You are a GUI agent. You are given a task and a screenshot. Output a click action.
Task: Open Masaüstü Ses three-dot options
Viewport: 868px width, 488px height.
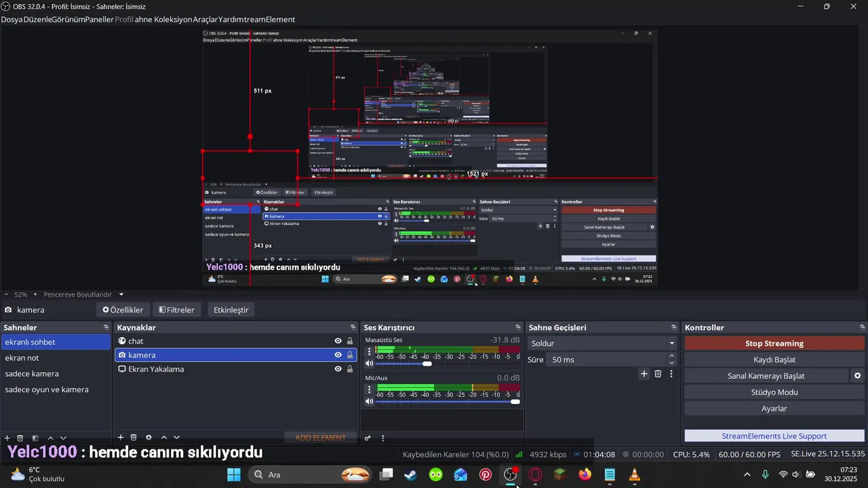tap(369, 352)
